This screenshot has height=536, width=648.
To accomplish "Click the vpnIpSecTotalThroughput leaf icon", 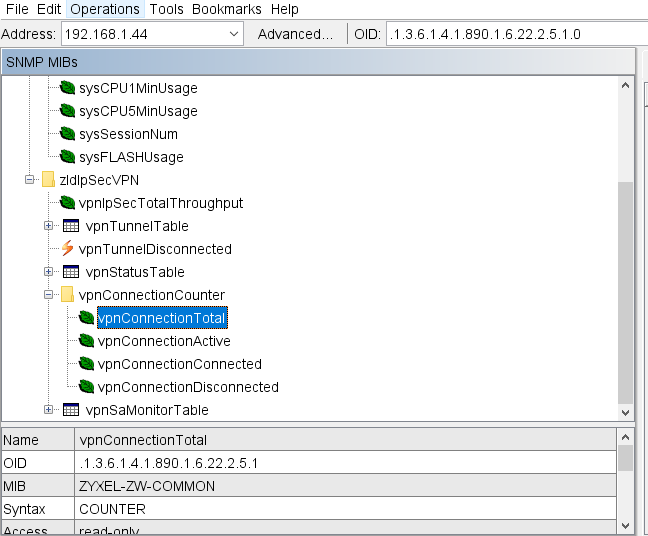I will (67, 202).
